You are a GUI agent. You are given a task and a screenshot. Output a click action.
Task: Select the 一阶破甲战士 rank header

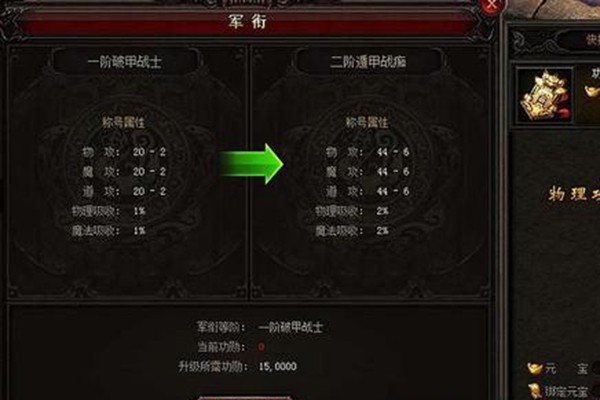click(x=124, y=62)
